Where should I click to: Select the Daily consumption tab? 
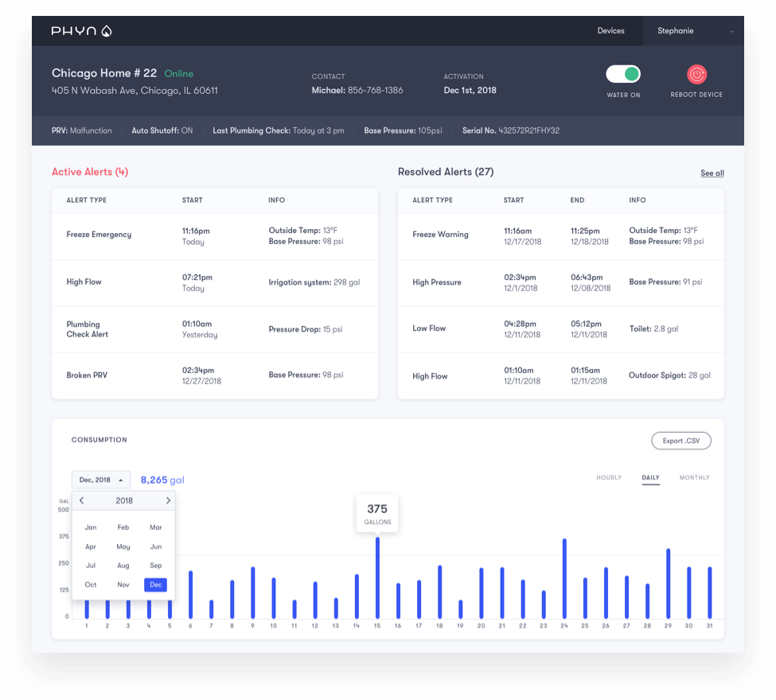(x=650, y=478)
